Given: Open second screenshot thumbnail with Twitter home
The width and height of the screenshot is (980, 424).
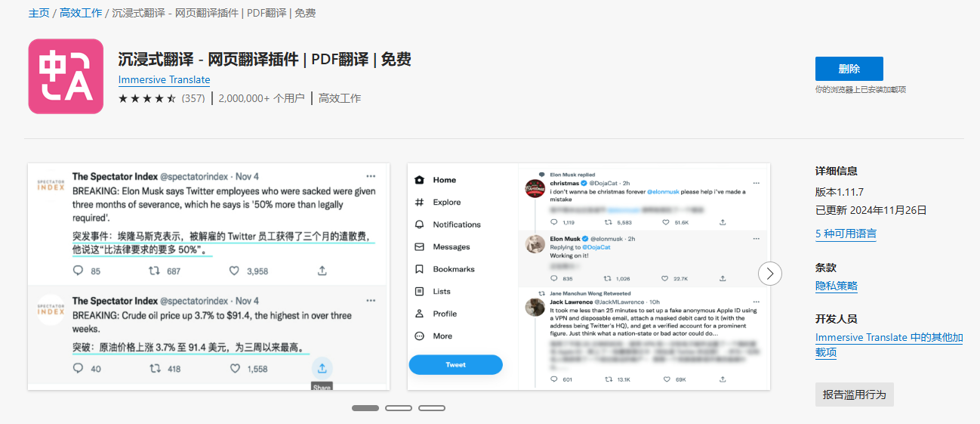Looking at the screenshot, I should point(589,277).
